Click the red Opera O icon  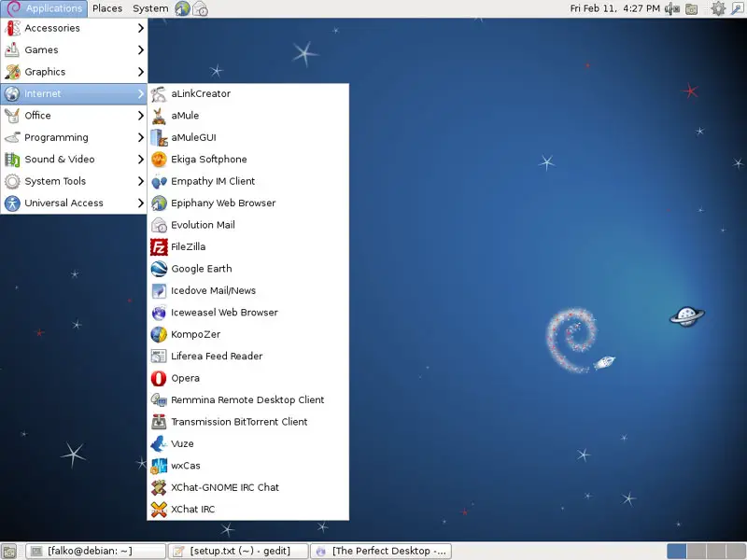159,378
